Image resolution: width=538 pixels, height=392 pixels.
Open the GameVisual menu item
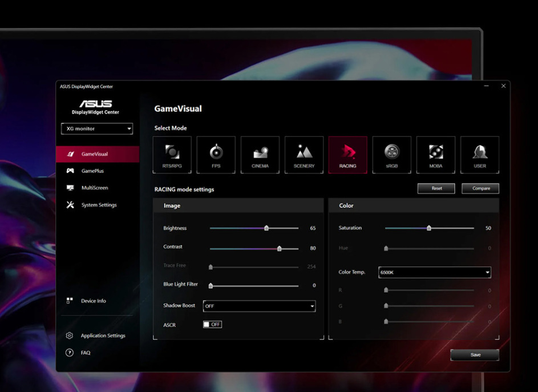98,154
